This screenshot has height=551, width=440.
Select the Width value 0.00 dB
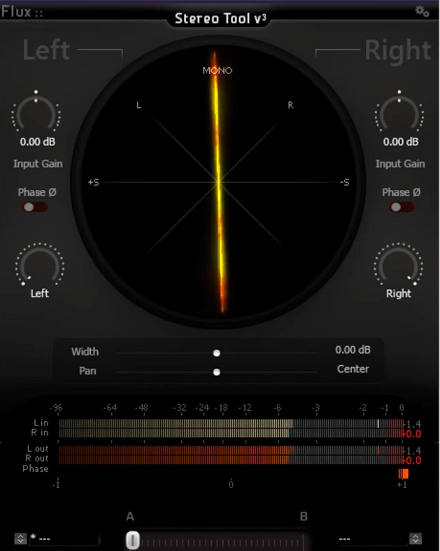click(x=352, y=350)
